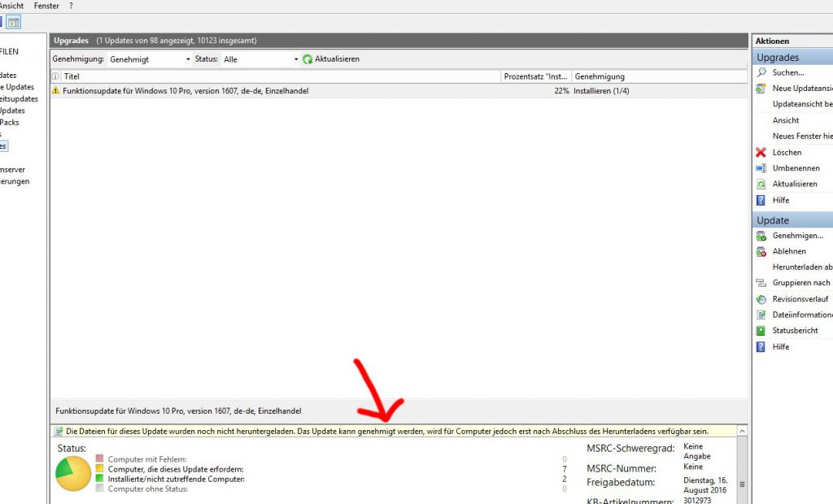Click the info icon column header

tap(55, 76)
